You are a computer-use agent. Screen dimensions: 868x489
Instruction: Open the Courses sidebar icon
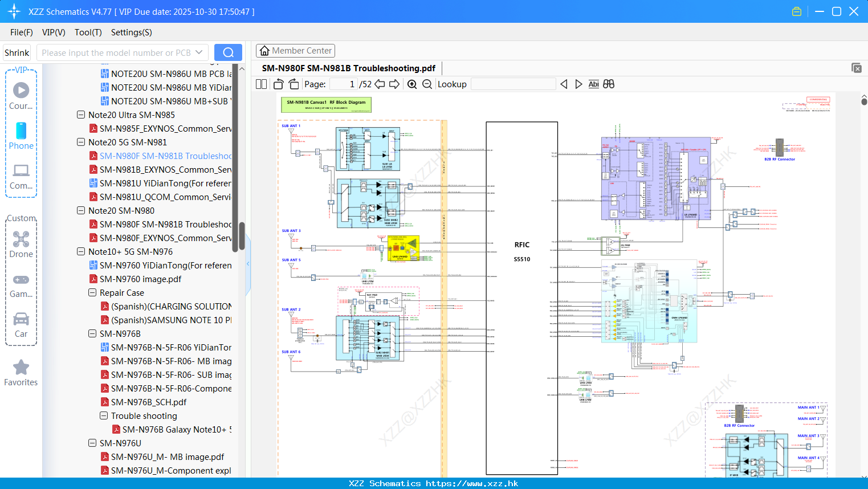tap(21, 90)
